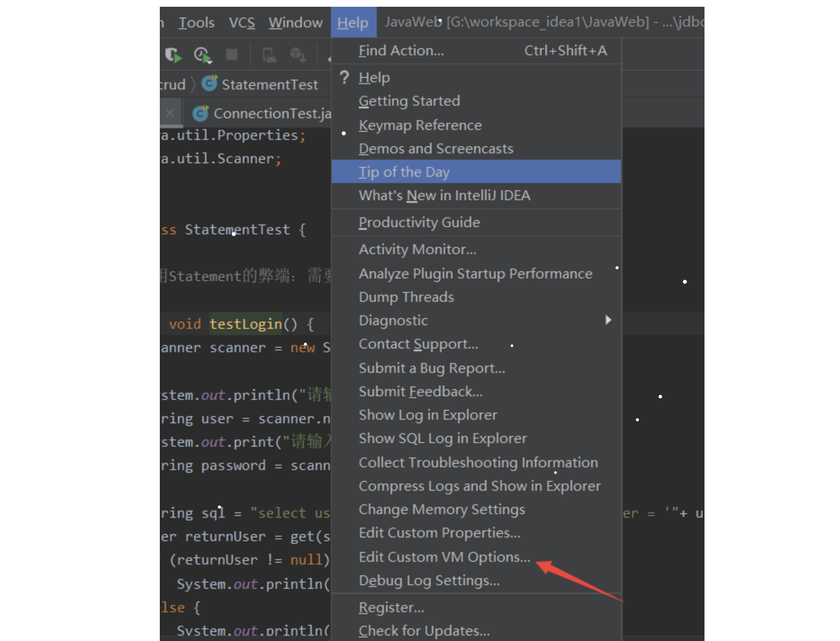Switch to the ConnectionTest.java tab
The width and height of the screenshot is (840, 641).
click(262, 113)
